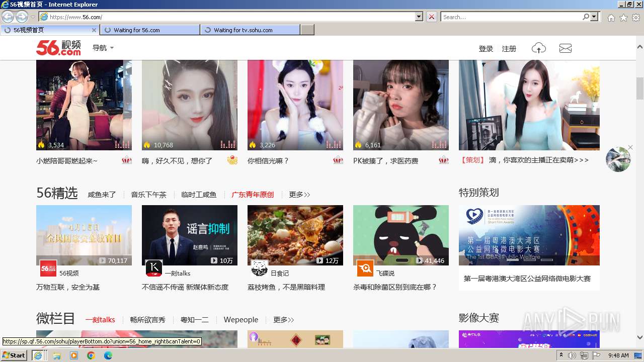The image size is (644, 362).
Task: Open 杀毒和除菌区别到底在哪 link
Action: 395,287
